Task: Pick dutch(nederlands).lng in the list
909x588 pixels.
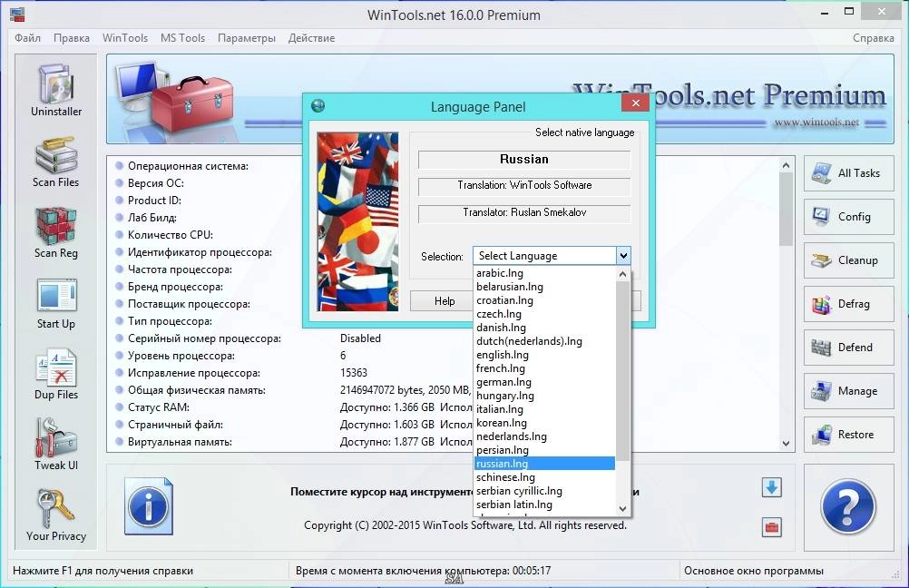Action: (x=544, y=341)
